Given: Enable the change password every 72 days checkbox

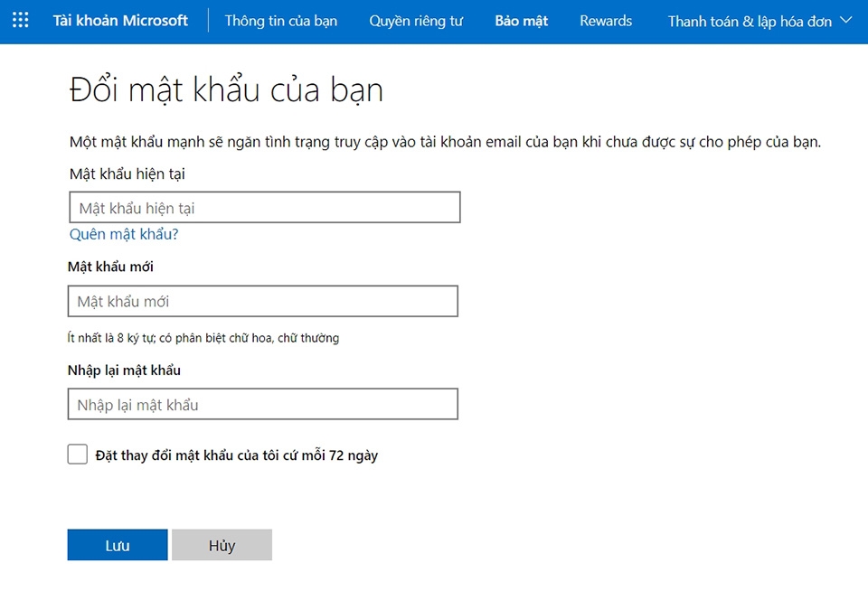Looking at the screenshot, I should point(78,455).
